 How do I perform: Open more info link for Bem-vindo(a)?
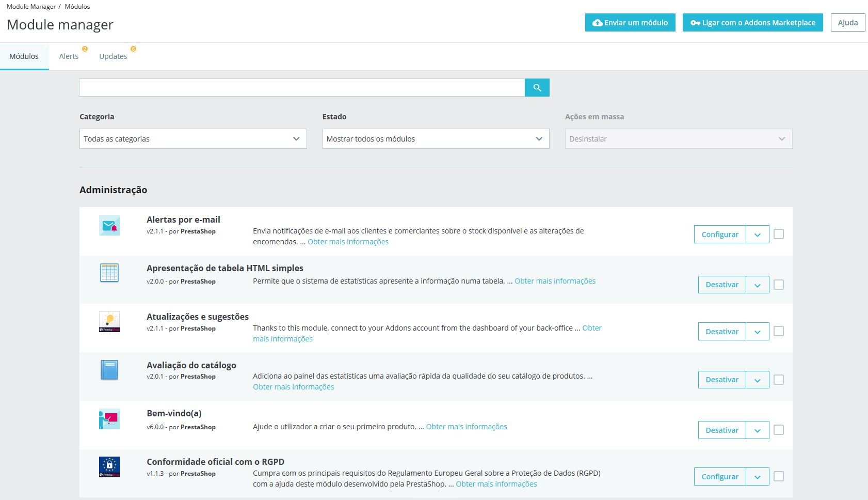coord(467,427)
